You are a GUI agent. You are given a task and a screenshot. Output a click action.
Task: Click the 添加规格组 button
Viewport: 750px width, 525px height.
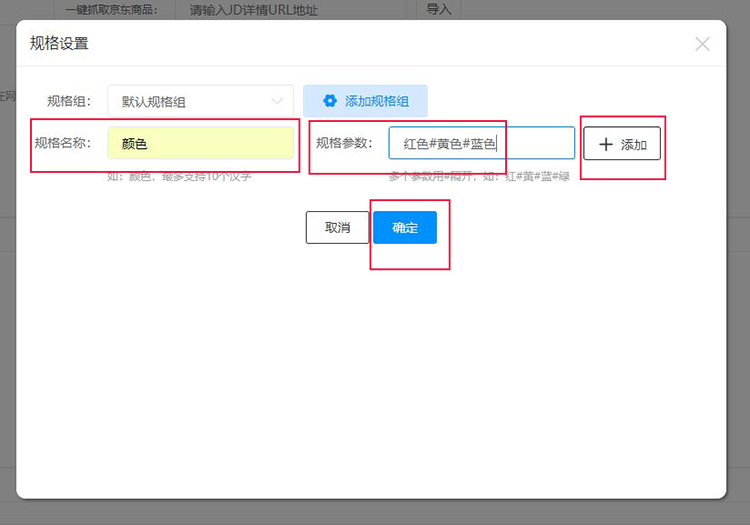pos(365,101)
